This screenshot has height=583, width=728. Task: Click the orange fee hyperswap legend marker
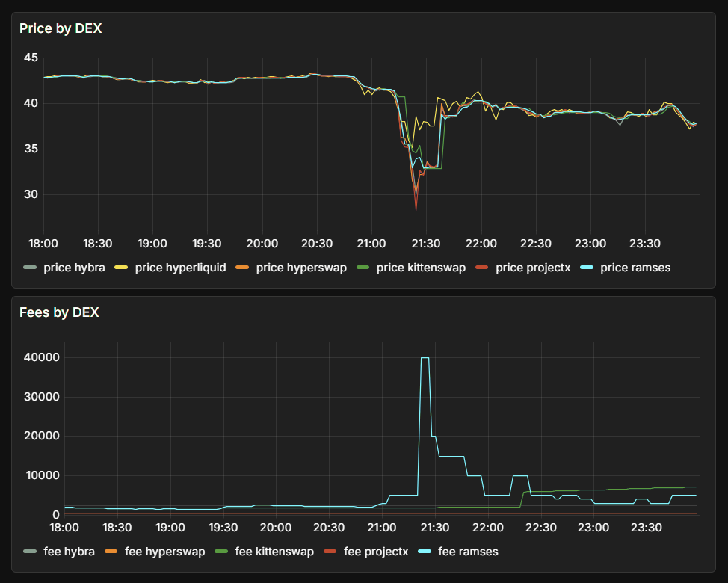pyautogui.click(x=111, y=552)
